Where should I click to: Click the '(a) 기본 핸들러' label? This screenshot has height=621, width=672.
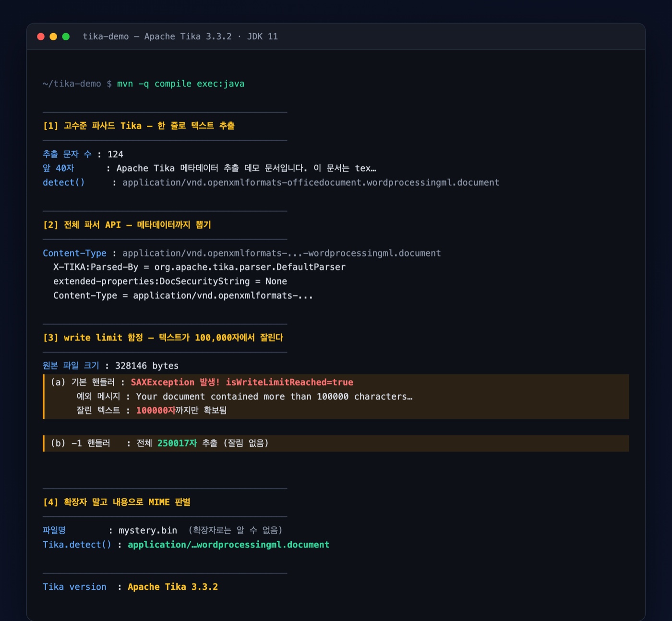pyautogui.click(x=83, y=382)
